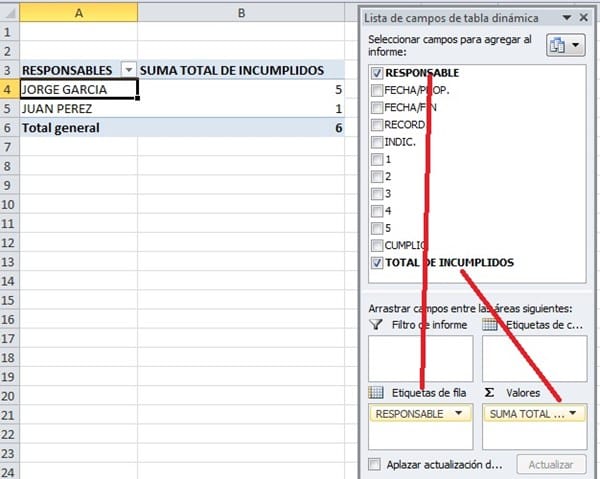Click the Actualizar button
Image resolution: width=600 pixels, height=479 pixels.
551,464
